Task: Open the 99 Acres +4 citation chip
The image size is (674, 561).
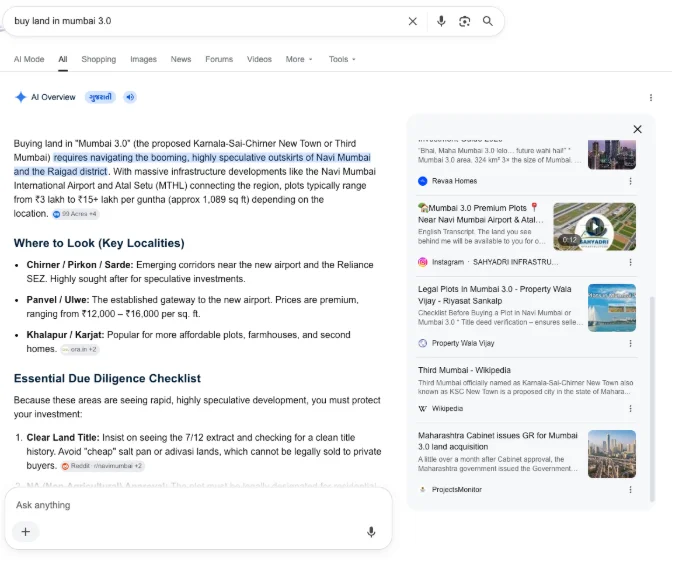Action: [x=75, y=214]
